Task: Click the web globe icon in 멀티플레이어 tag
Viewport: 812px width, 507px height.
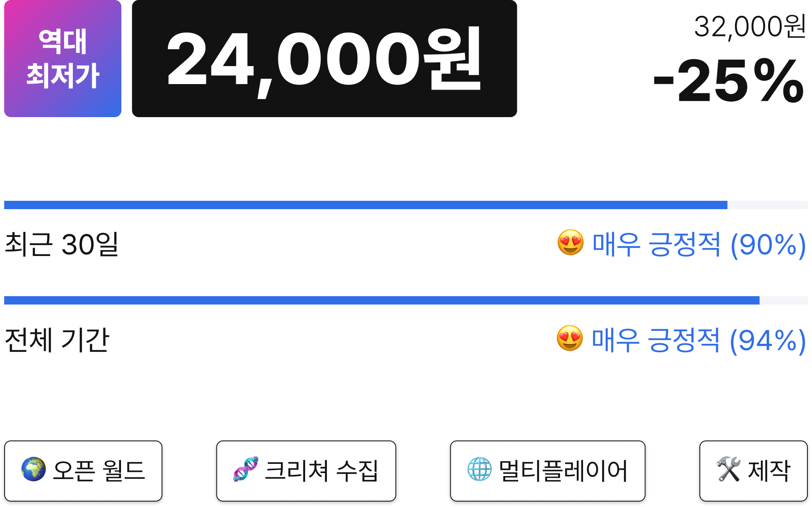Action: click(480, 469)
